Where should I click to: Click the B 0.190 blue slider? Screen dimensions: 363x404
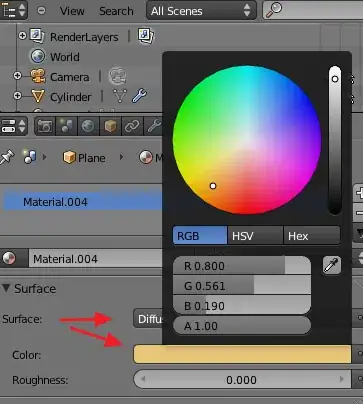click(242, 305)
